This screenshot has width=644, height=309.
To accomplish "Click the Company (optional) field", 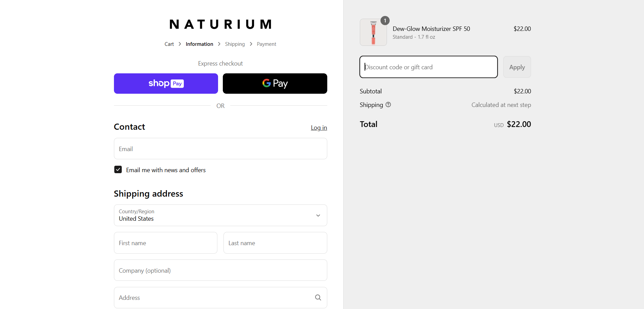I will (x=220, y=270).
